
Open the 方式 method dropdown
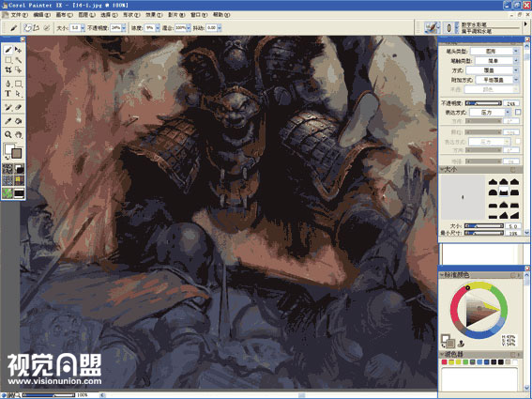pyautogui.click(x=493, y=70)
